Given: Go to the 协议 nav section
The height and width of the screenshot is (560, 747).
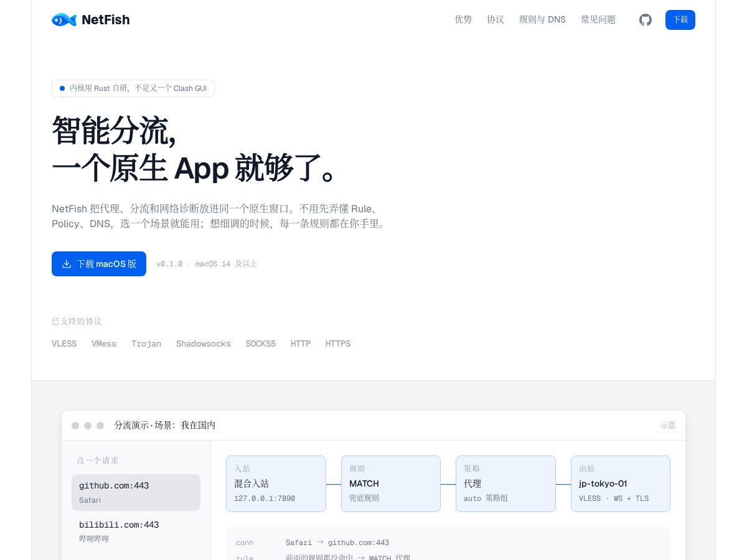Looking at the screenshot, I should click(x=496, y=19).
